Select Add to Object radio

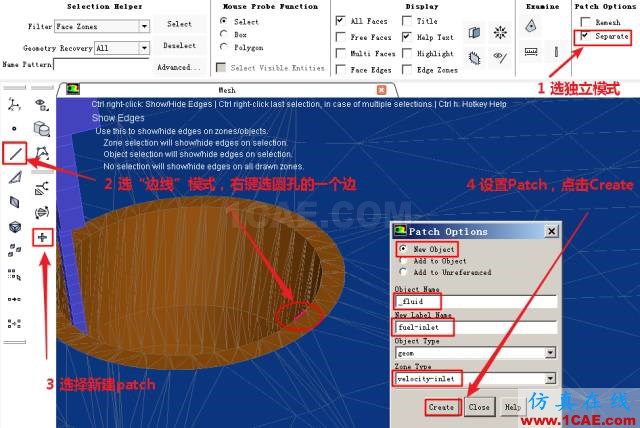point(403,260)
